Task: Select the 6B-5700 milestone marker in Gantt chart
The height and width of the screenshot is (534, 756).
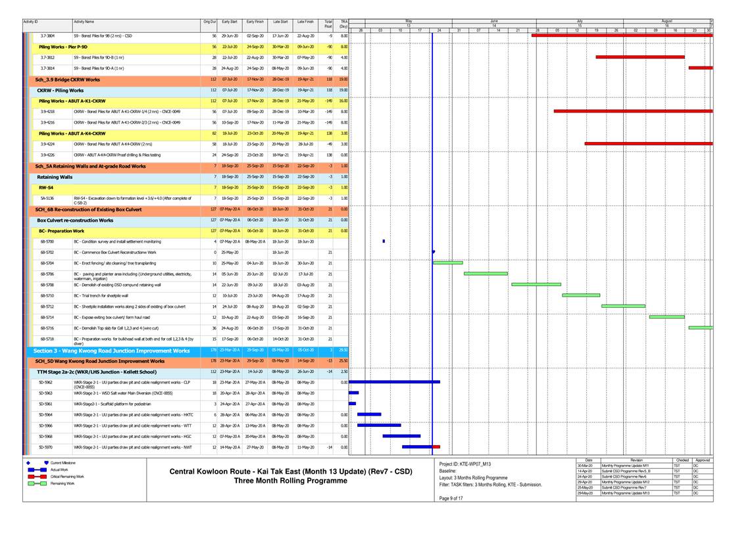Action: (x=384, y=241)
